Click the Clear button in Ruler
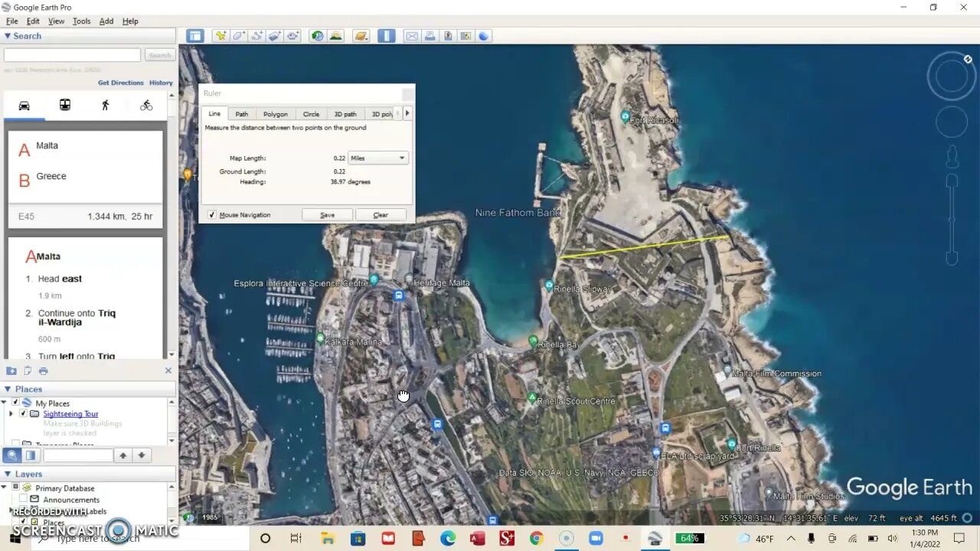This screenshot has height=551, width=980. [381, 215]
